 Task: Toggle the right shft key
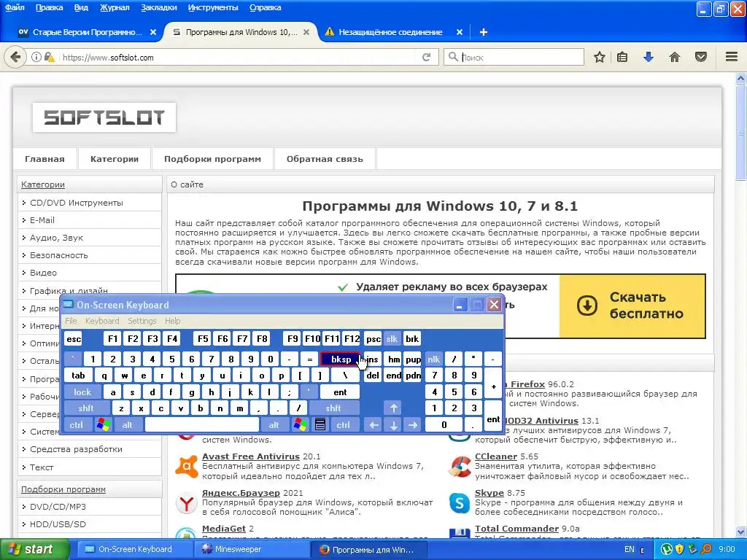click(333, 408)
